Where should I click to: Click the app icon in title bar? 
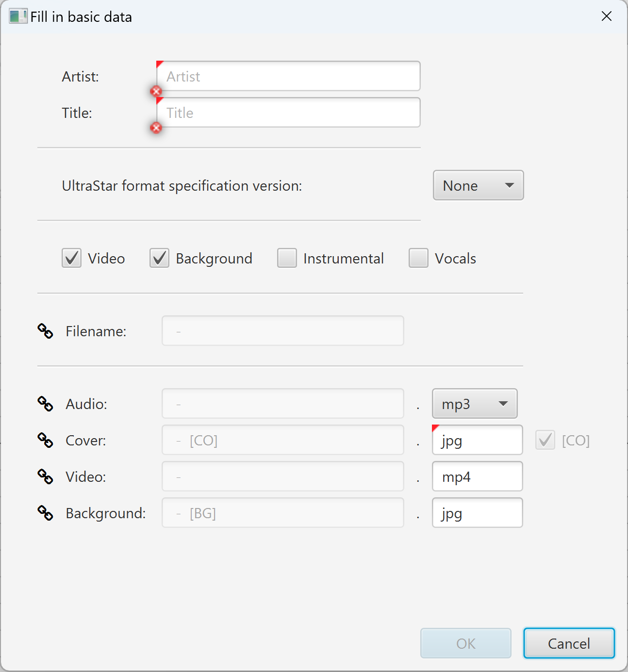17,16
